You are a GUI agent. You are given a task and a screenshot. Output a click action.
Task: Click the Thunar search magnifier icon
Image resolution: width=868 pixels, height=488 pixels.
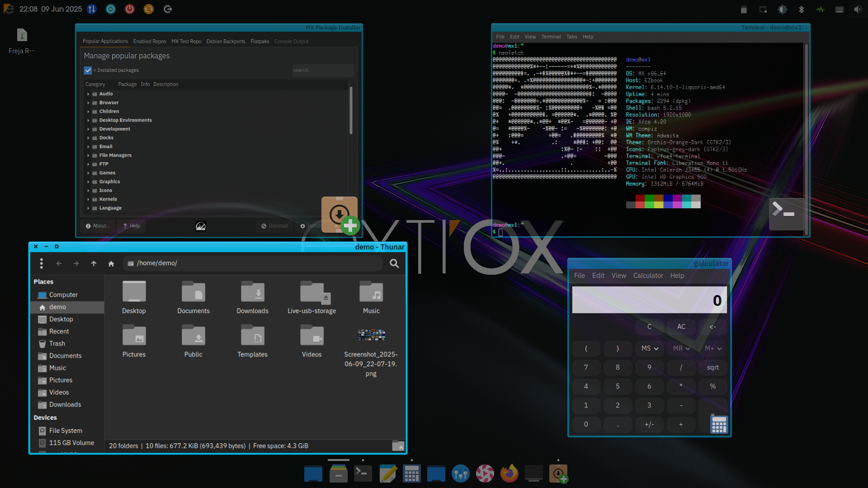click(394, 263)
